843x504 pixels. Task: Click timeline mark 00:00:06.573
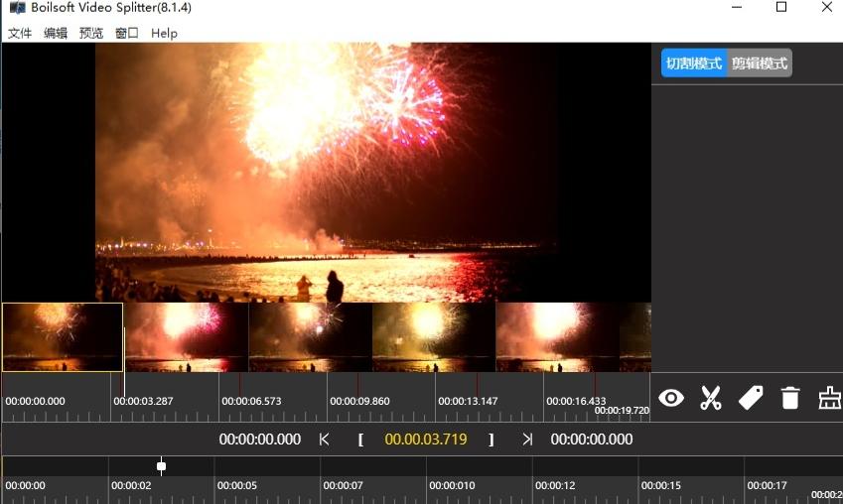[251, 401]
